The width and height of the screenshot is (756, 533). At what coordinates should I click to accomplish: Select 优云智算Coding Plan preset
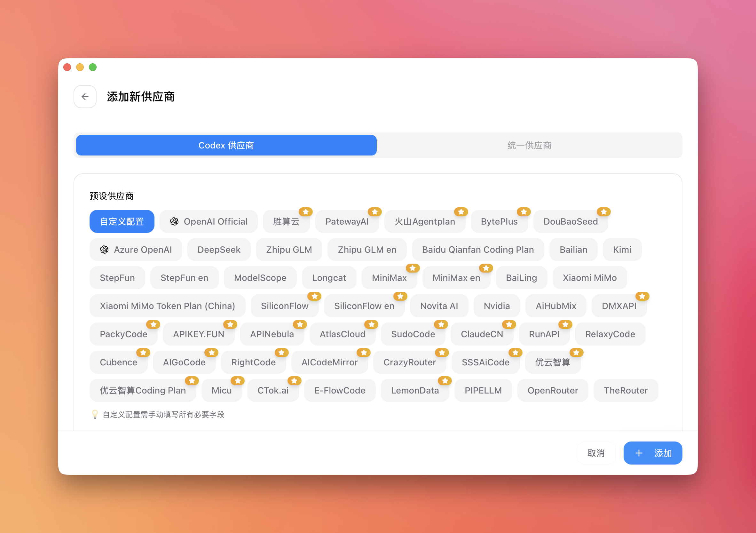pos(143,390)
